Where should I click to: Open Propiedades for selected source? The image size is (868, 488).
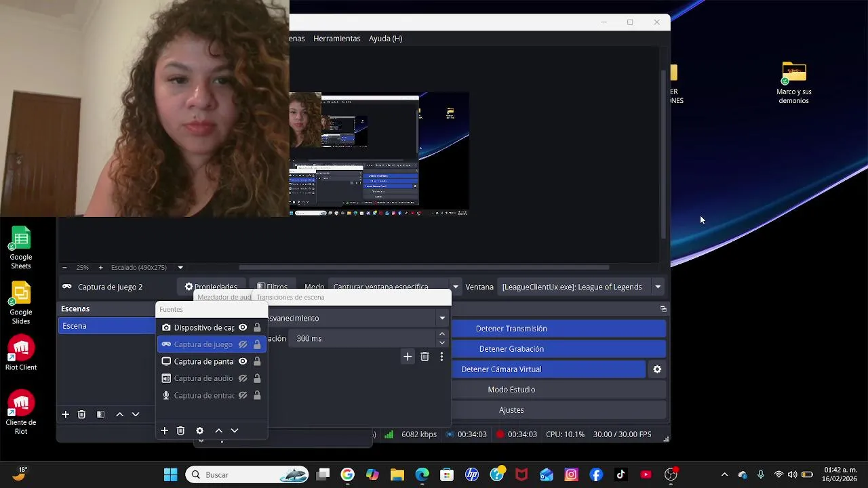point(211,287)
